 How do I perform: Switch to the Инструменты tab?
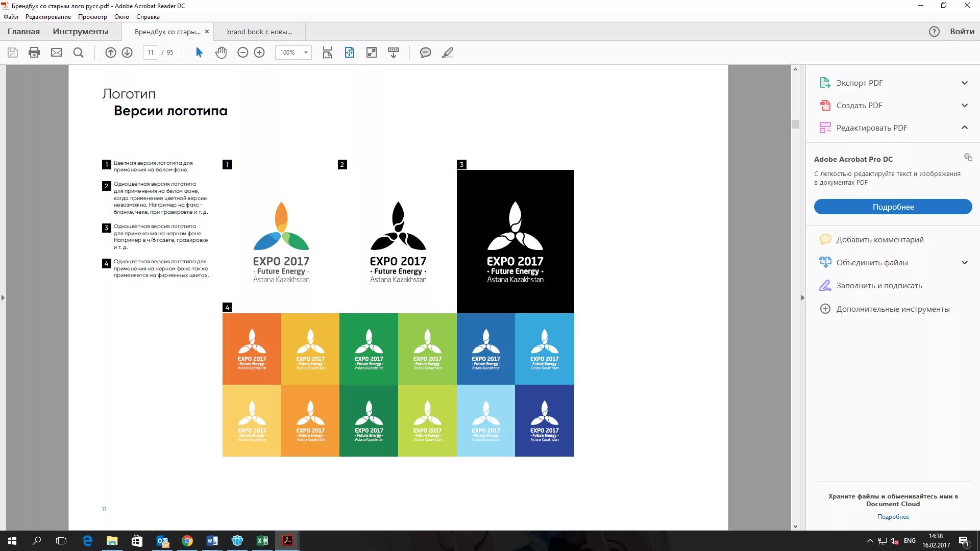click(x=81, y=32)
